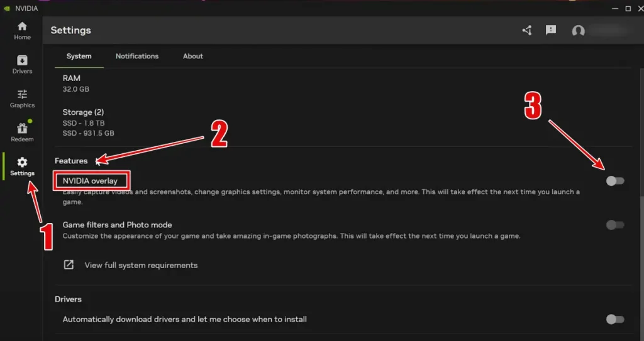This screenshot has width=644, height=341.
Task: Open the Graphics section in sidebar
Action: [22, 99]
